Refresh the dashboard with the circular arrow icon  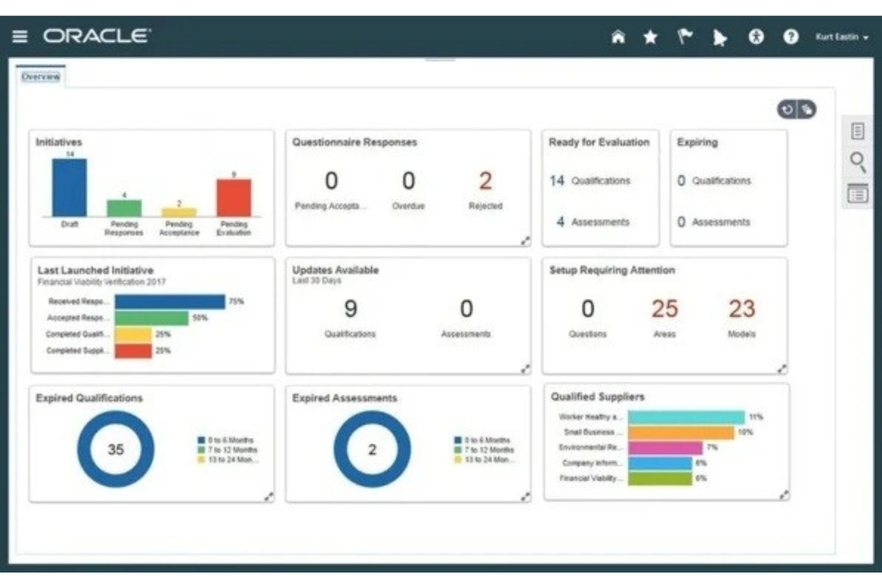[x=788, y=110]
